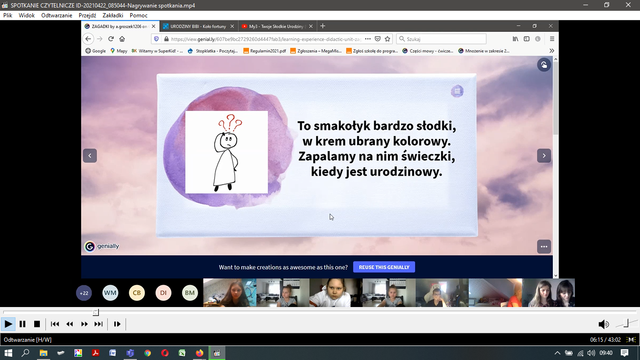Screen dimensions: 640x360
Task: Open the Firefox account icon
Action: tap(538, 39)
